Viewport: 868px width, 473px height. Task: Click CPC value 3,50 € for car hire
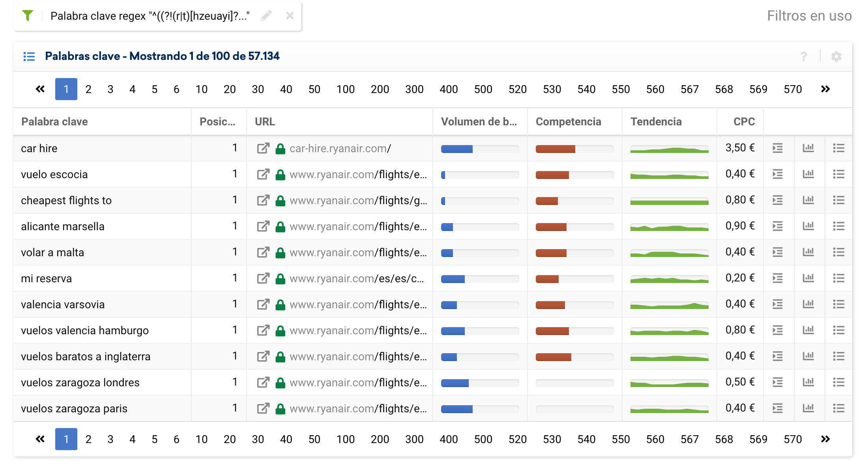pos(740,148)
